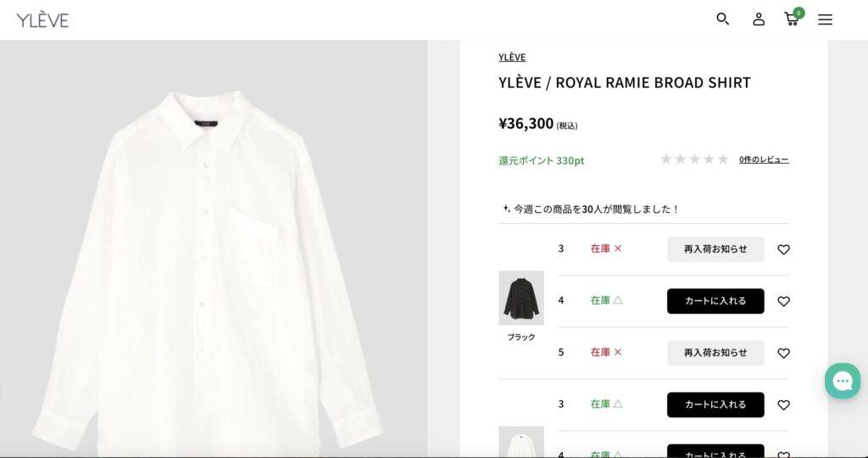
Task: Open the shopping cart icon
Action: click(x=793, y=20)
